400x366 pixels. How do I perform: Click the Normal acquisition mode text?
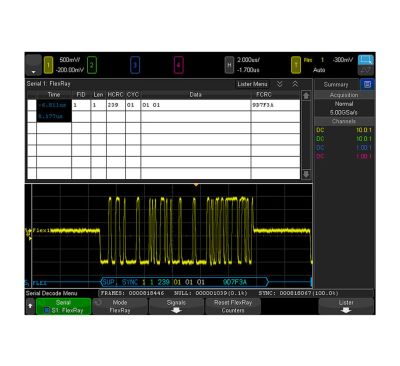coord(344,104)
